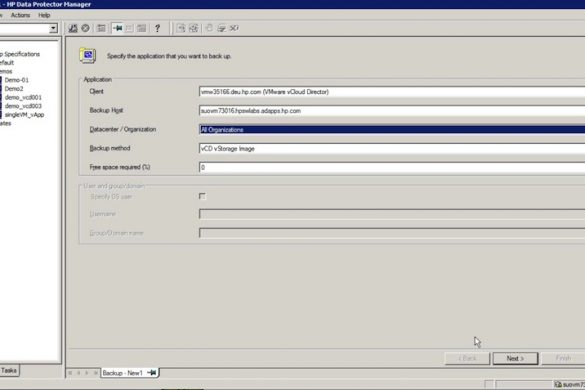The image size is (585, 390).
Task: Click the pin icon on Backup - New1 tab
Action: [x=152, y=372]
